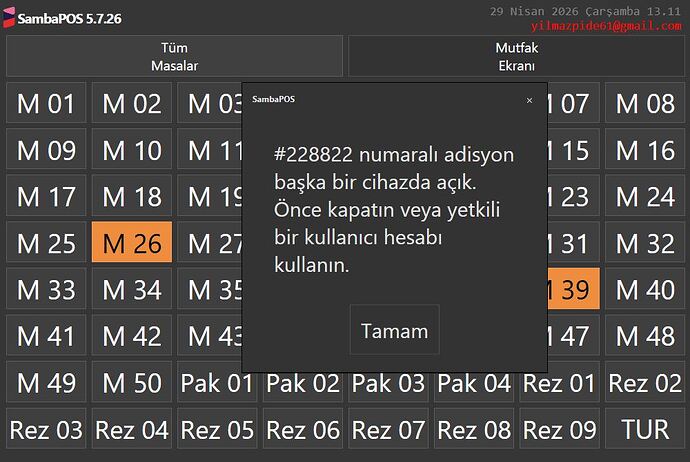Choose table M 41
The height and width of the screenshot is (462, 690).
click(46, 336)
